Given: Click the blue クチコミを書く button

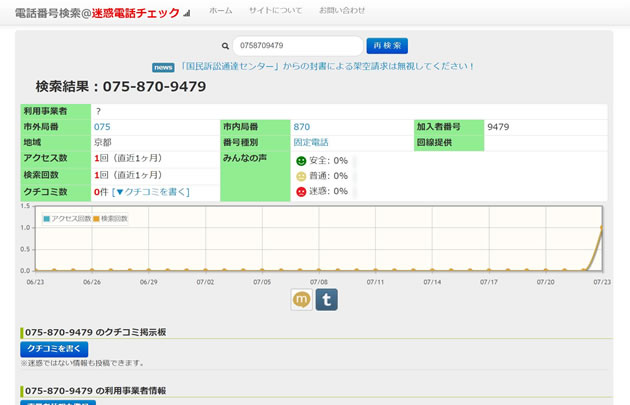Looking at the screenshot, I should [54, 349].
